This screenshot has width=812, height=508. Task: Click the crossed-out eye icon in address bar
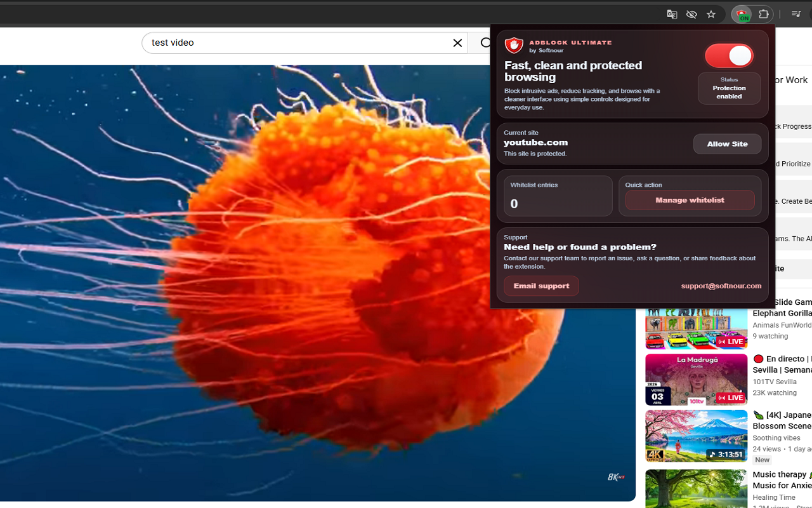[x=691, y=14]
